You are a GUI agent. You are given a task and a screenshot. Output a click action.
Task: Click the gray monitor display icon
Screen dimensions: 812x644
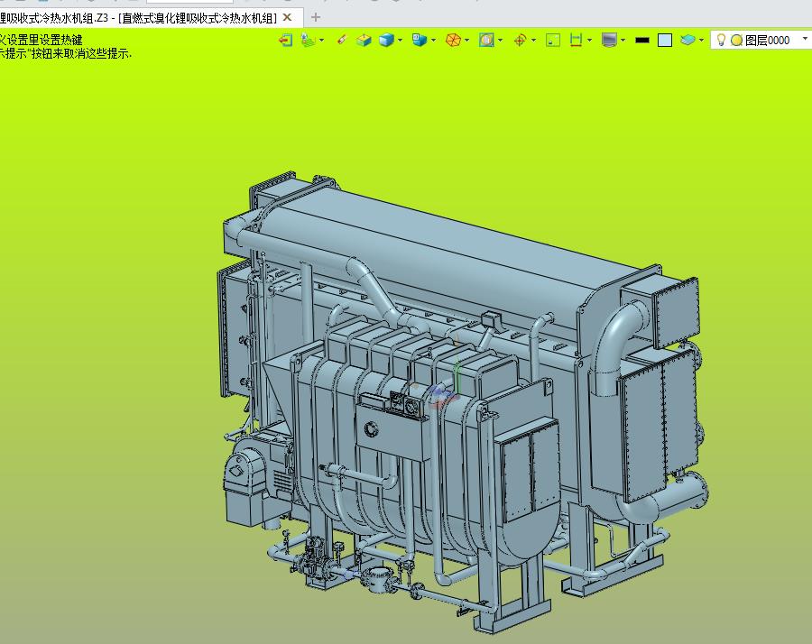tap(609, 40)
